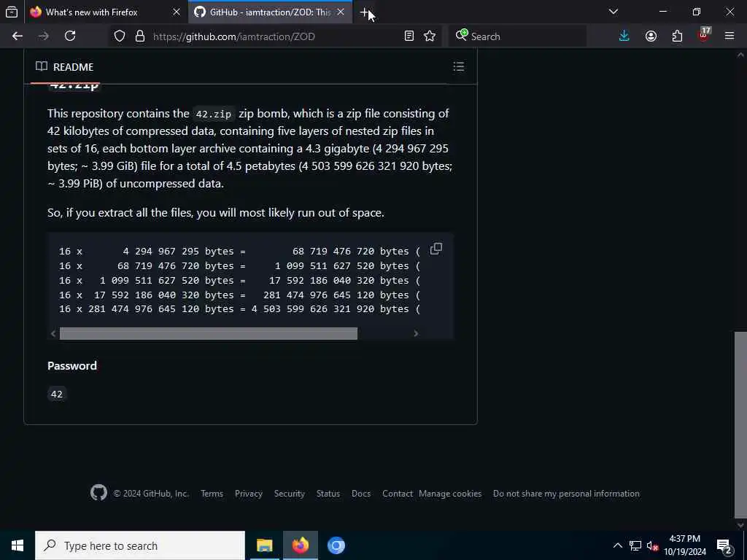
Task: Open a new tab with the plus button
Action: [365, 12]
